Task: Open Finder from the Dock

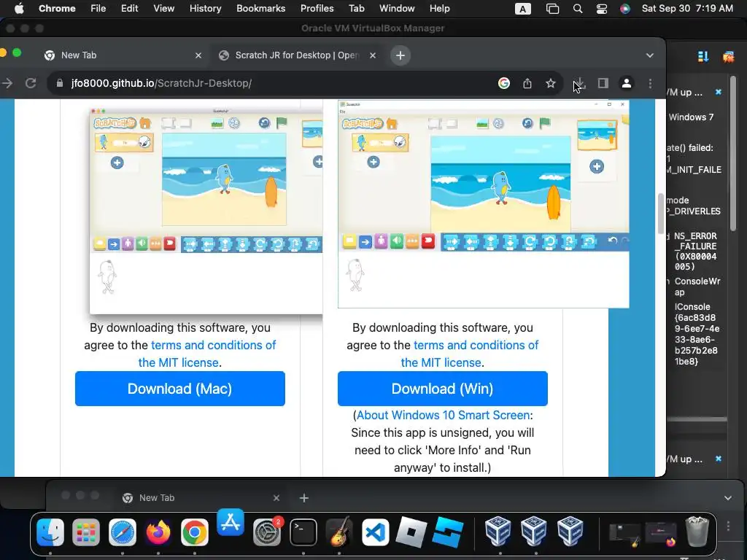Action: 50,532
